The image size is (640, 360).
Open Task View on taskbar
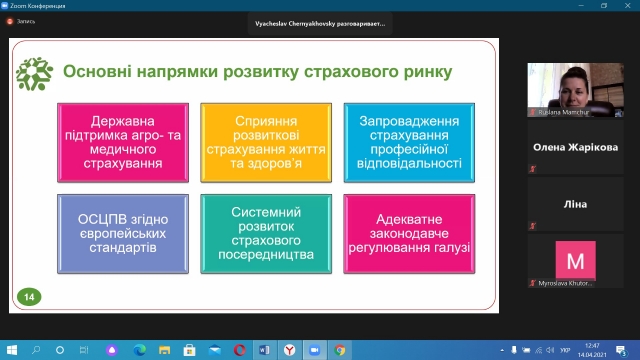(84, 350)
